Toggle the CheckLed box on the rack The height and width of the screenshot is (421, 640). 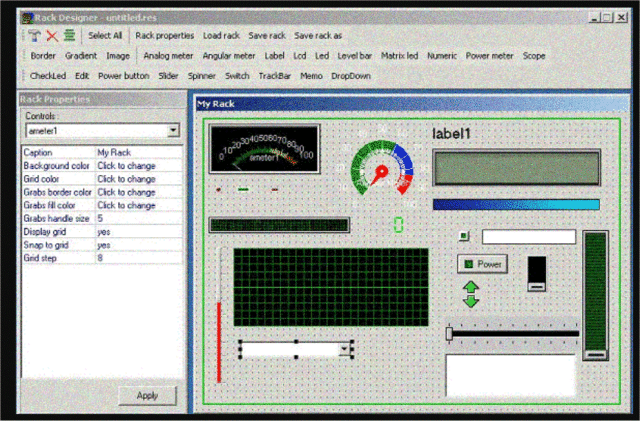(x=464, y=237)
